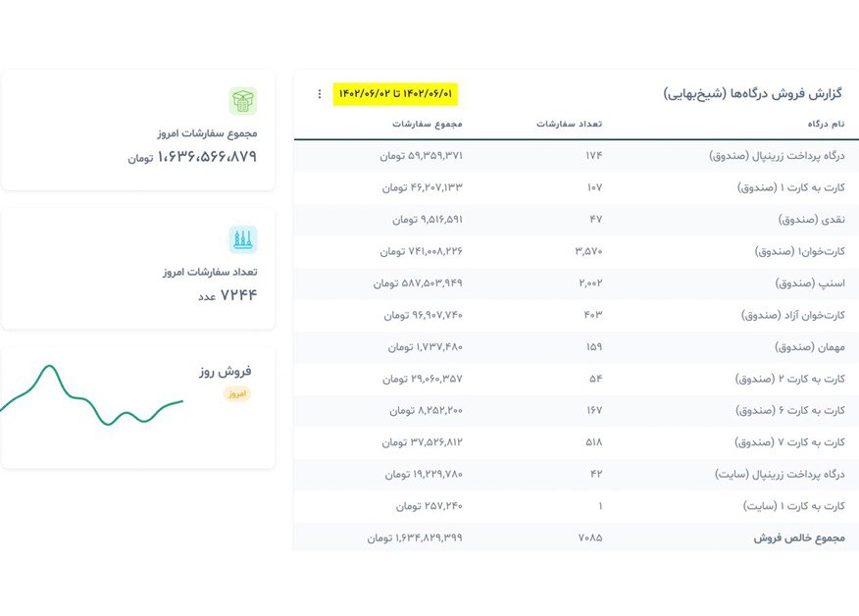Click the highlighted date range ۱۴۰۲/۰۶/۰۱ تا ۱۴۰۲/۰۶/۰۲
The image size is (859, 616).
[395, 94]
